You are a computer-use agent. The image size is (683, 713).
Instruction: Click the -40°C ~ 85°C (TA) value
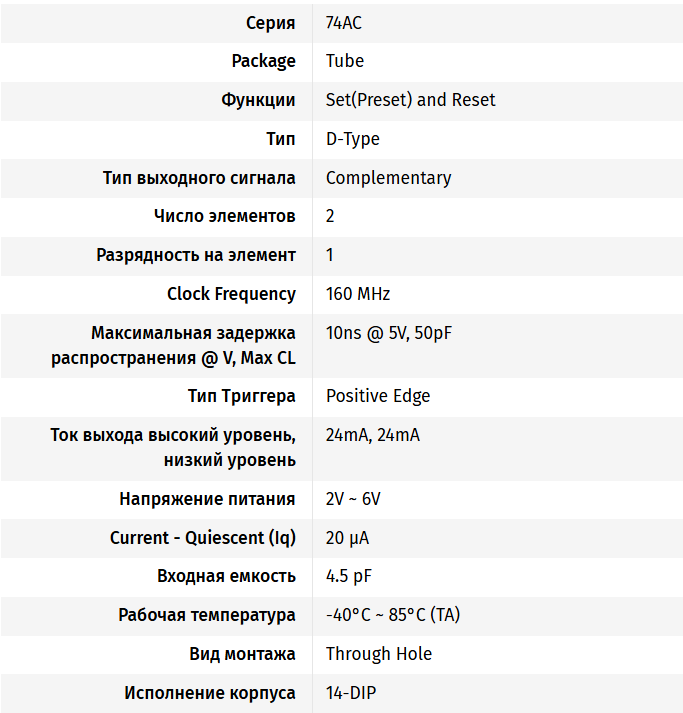(392, 615)
